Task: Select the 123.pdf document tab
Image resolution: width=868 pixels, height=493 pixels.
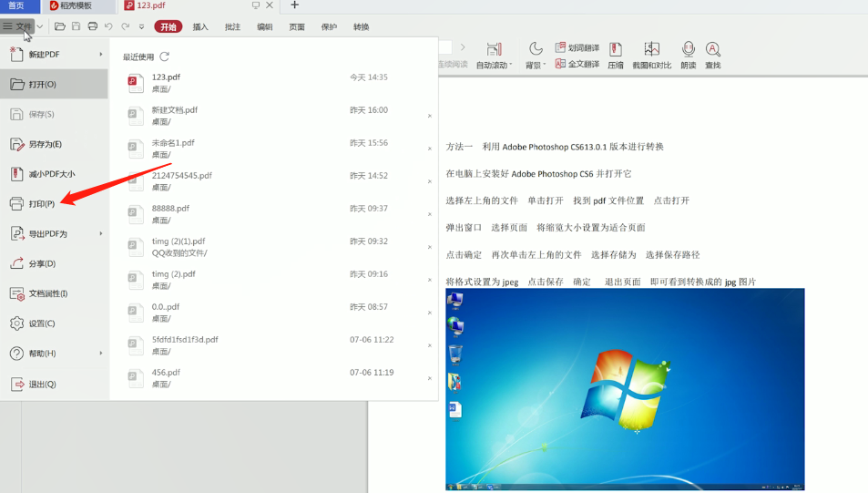Action: (x=151, y=5)
